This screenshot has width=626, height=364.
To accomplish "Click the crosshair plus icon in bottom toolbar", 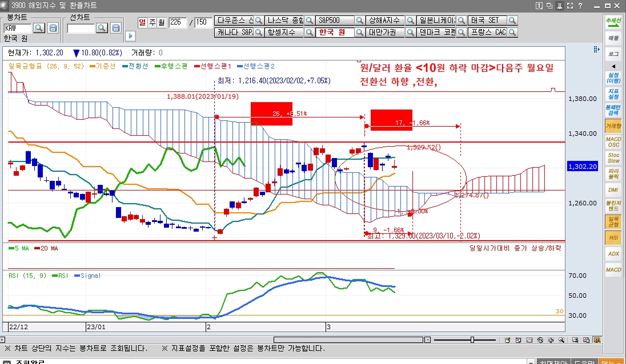I will point(551,340).
